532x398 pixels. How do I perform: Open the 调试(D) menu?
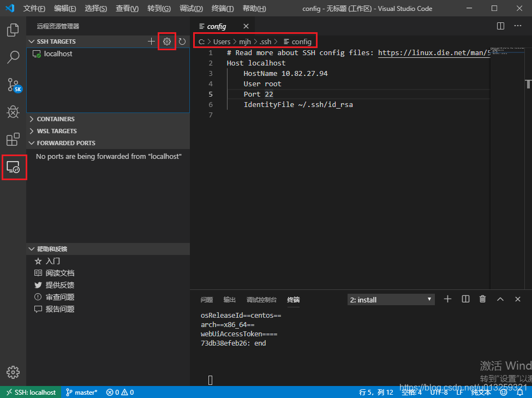point(192,9)
